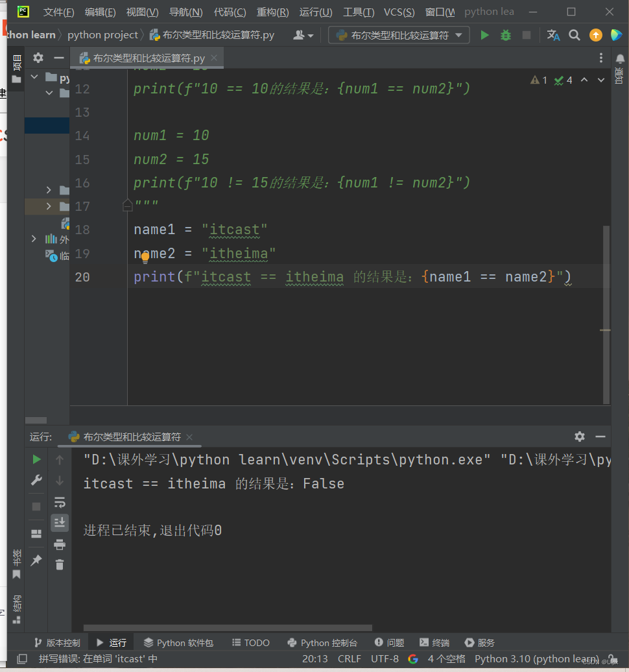The height and width of the screenshot is (672, 629).
Task: Run the script with the green Run icon
Action: click(x=485, y=36)
